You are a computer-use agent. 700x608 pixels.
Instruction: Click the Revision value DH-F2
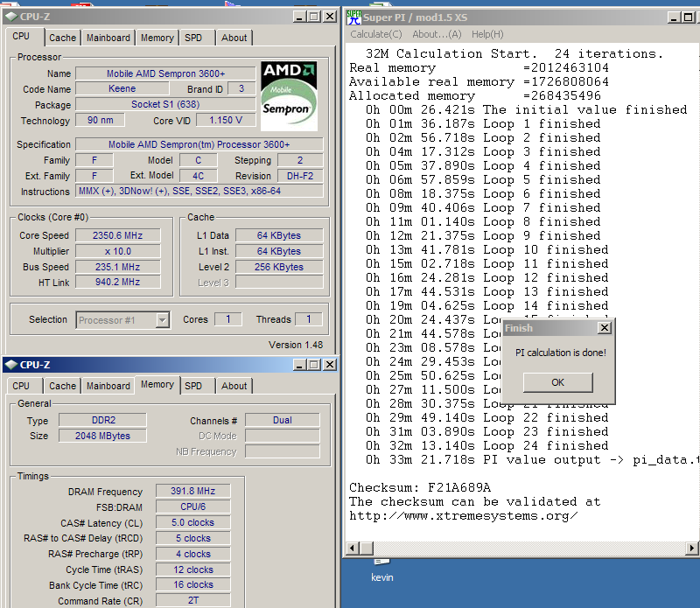(300, 176)
